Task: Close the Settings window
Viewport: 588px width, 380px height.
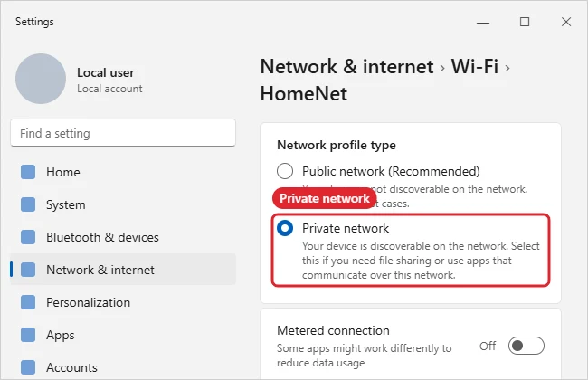Action: (x=566, y=22)
